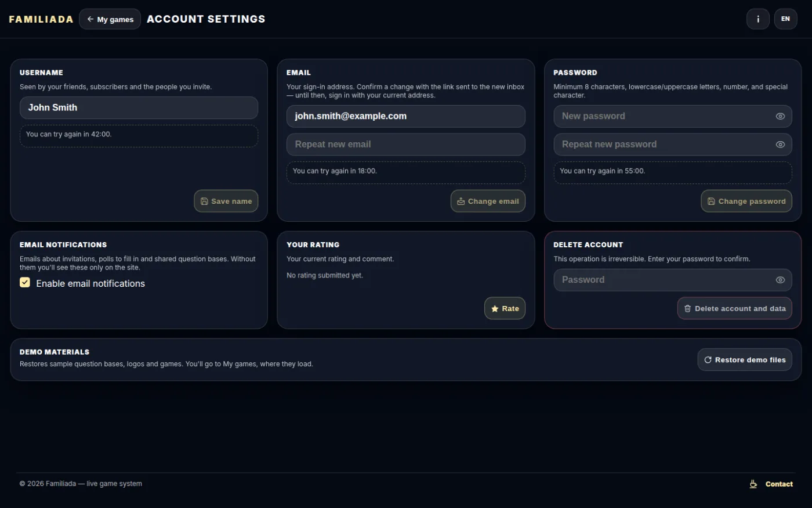Click the john.smith@example.com email field

[x=405, y=116]
